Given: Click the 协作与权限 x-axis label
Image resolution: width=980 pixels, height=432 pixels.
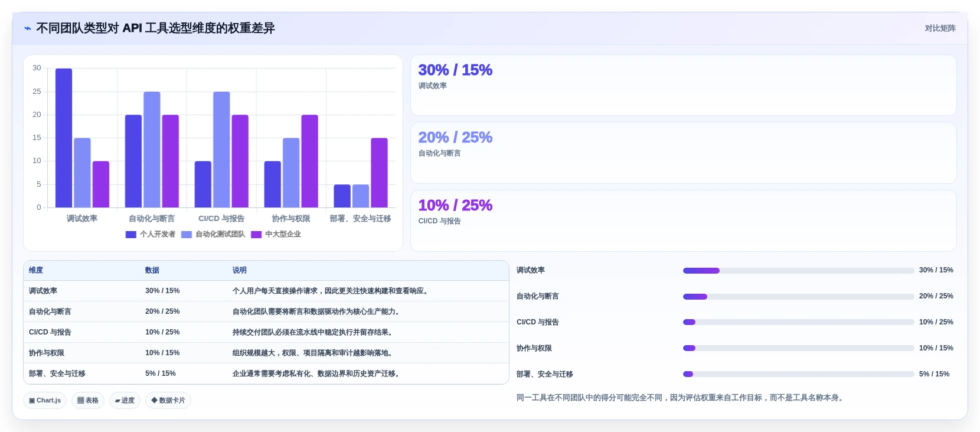Looking at the screenshot, I should click(x=291, y=219).
